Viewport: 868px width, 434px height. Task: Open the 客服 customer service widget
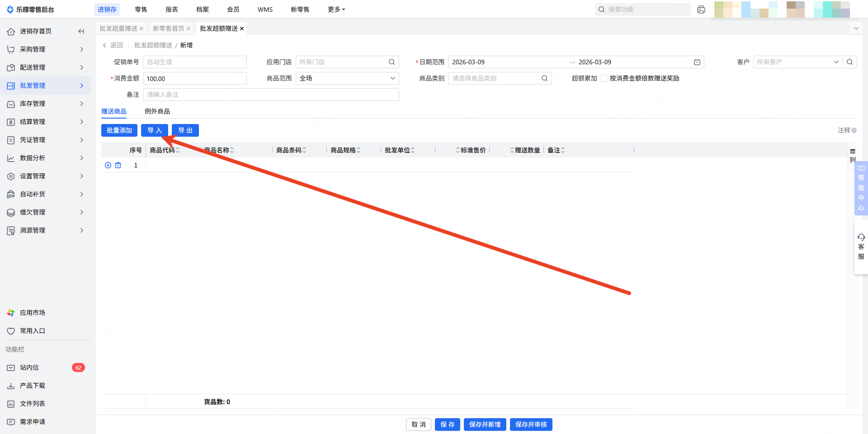pyautogui.click(x=861, y=247)
